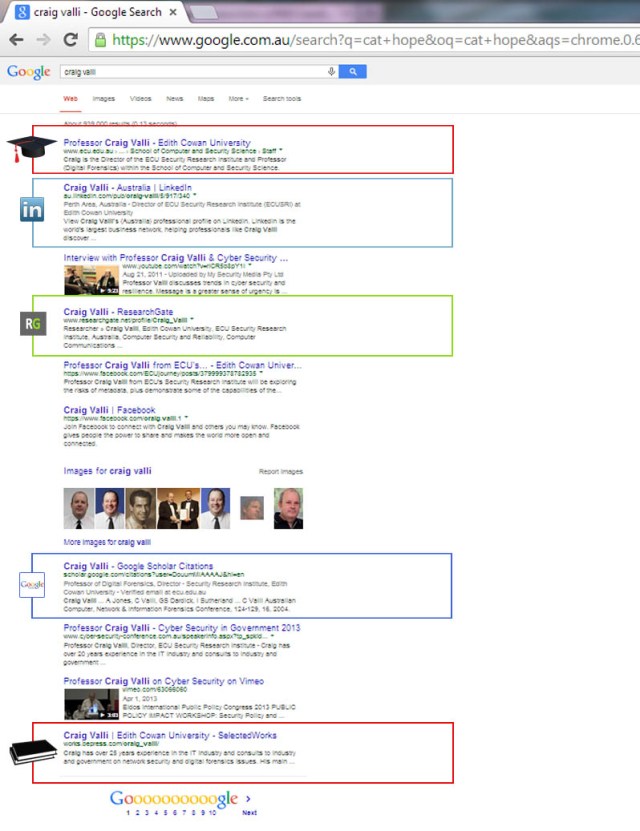The height and width of the screenshot is (831, 640).
Task: Go to results page 2
Action: [x=137, y=812]
